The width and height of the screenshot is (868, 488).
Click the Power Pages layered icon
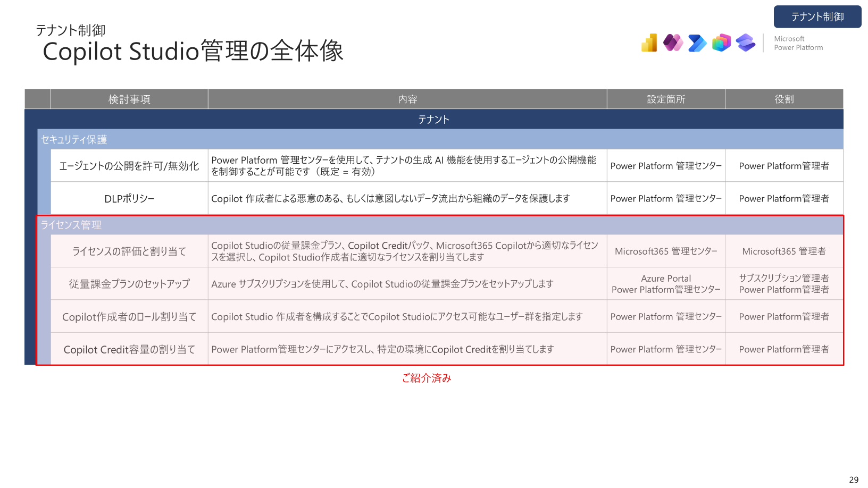[x=746, y=43]
